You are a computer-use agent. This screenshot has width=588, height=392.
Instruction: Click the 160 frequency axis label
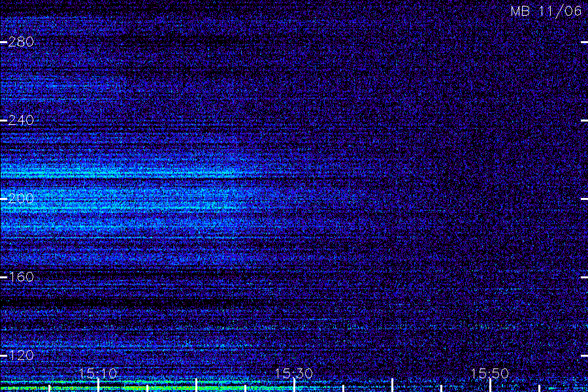pos(21,277)
